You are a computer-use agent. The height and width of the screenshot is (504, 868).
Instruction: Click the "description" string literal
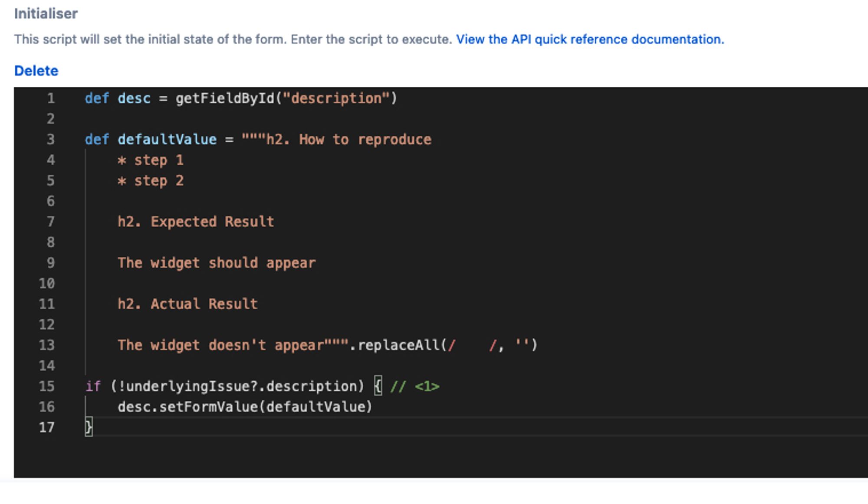[336, 98]
